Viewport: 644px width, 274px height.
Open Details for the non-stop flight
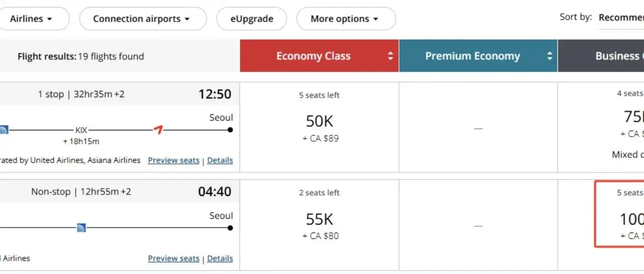pos(220,258)
